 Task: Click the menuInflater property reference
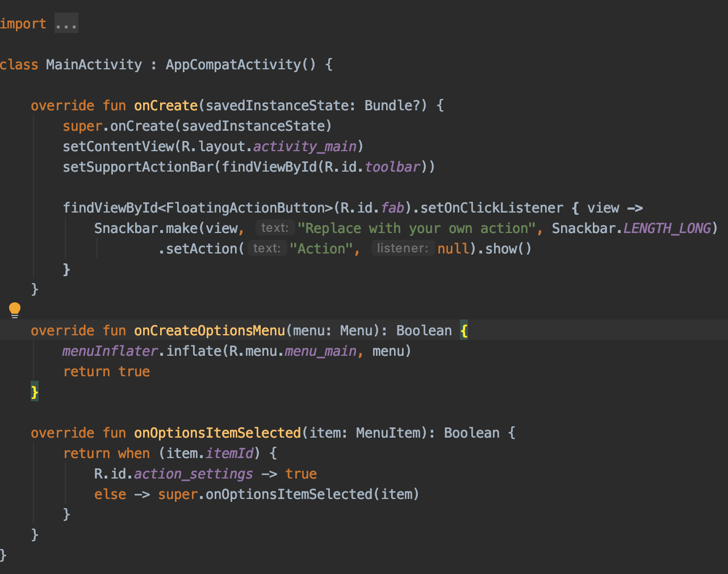point(109,351)
